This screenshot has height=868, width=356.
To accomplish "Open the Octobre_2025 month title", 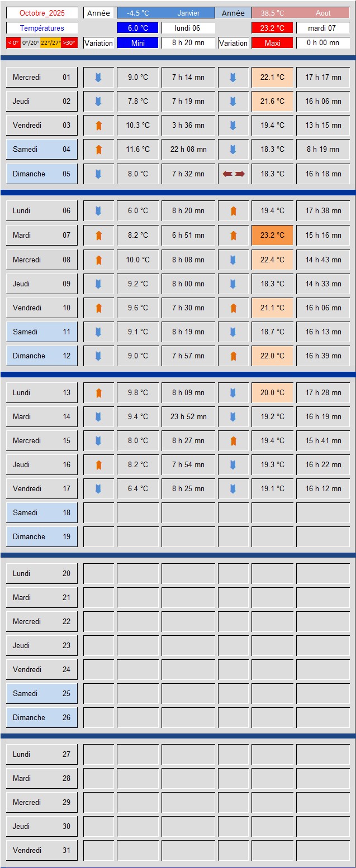I will (42, 13).
